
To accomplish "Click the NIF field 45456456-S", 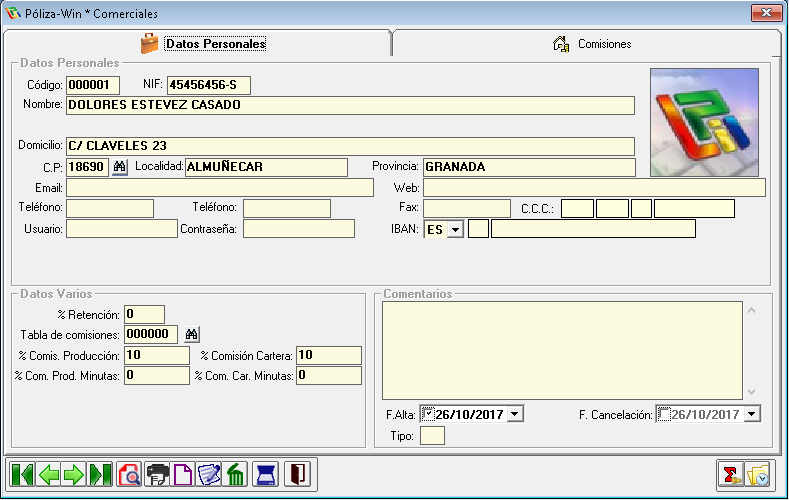I will tap(209, 85).
